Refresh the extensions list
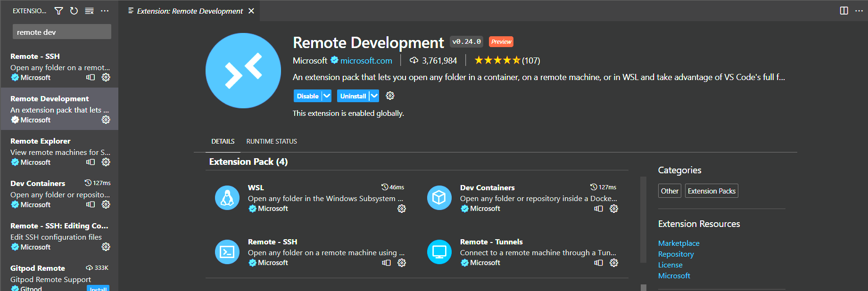Viewport: 868px width, 291px height. coord(74,11)
